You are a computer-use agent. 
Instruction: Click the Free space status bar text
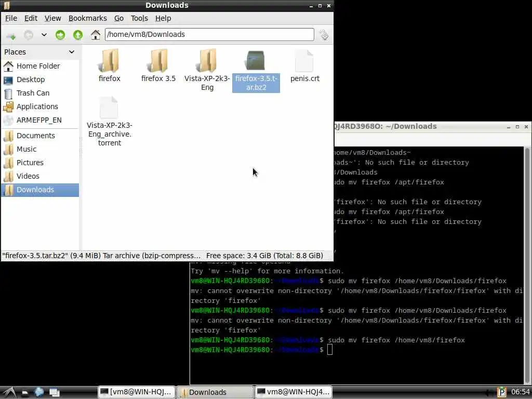point(264,256)
